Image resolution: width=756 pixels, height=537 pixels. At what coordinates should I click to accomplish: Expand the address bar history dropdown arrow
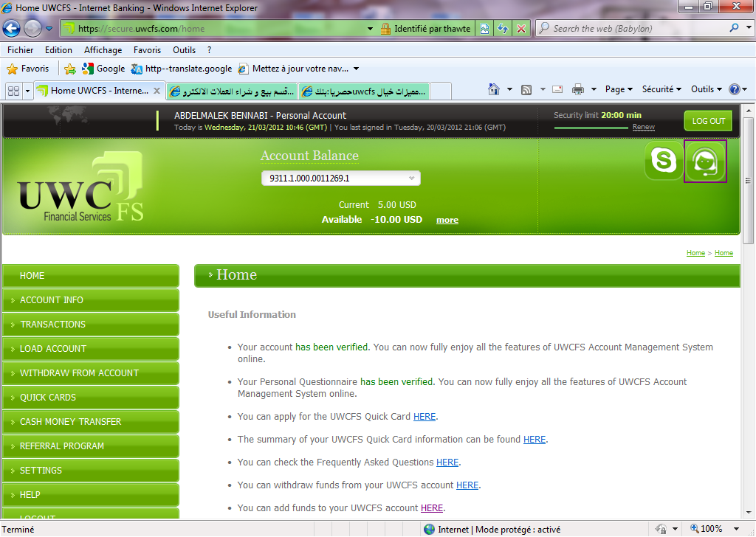371,29
